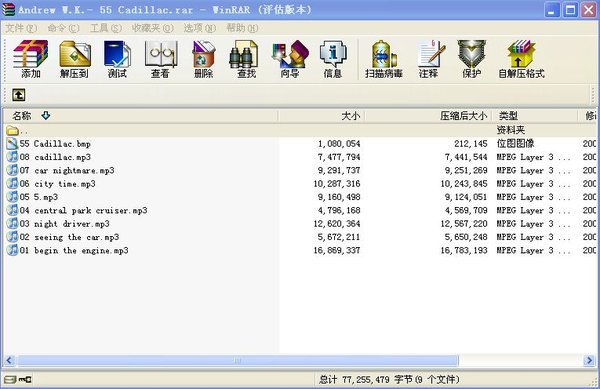Select file name 04 central park cruiser.mp3
The height and width of the screenshot is (389, 600).
pyautogui.click(x=83, y=210)
